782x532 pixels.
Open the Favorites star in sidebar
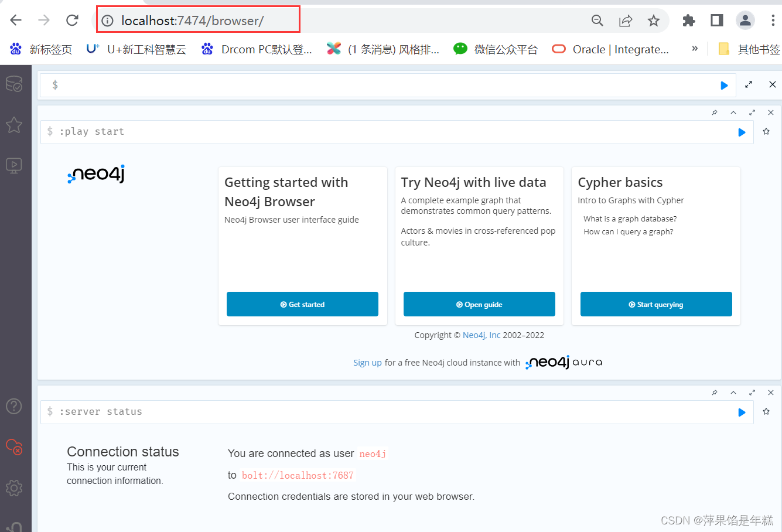click(x=14, y=125)
